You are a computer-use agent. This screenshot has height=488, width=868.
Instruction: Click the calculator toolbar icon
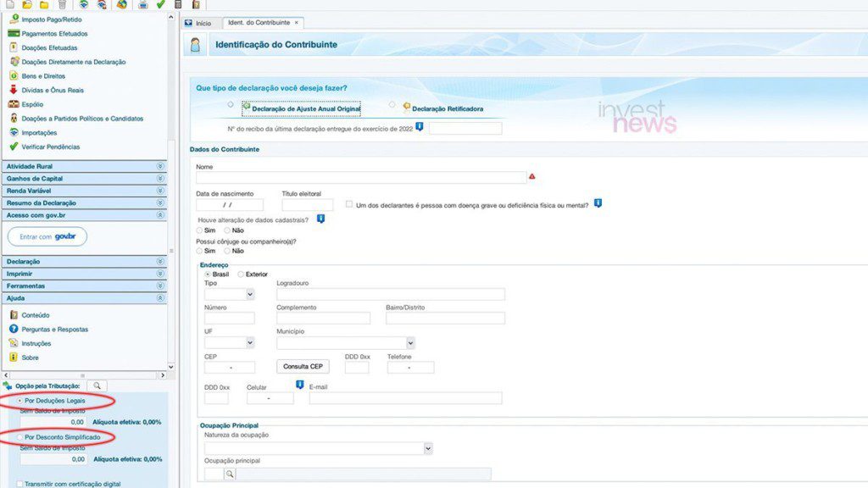(x=178, y=4)
